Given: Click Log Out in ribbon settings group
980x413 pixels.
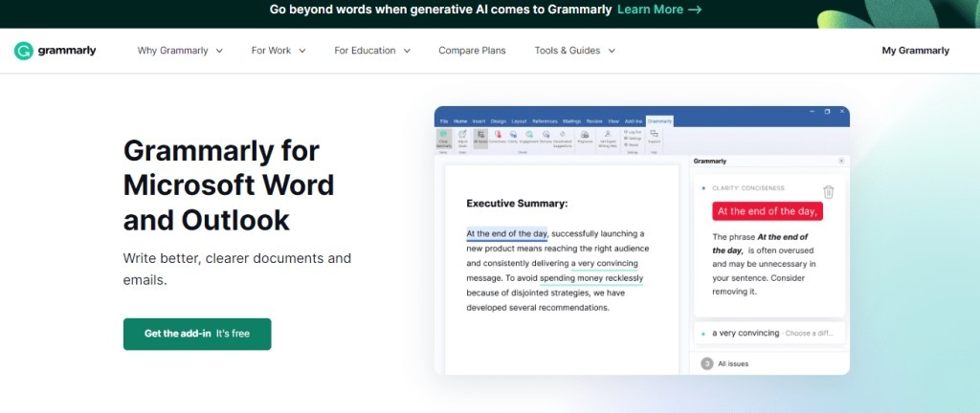Looking at the screenshot, I should click(633, 132).
